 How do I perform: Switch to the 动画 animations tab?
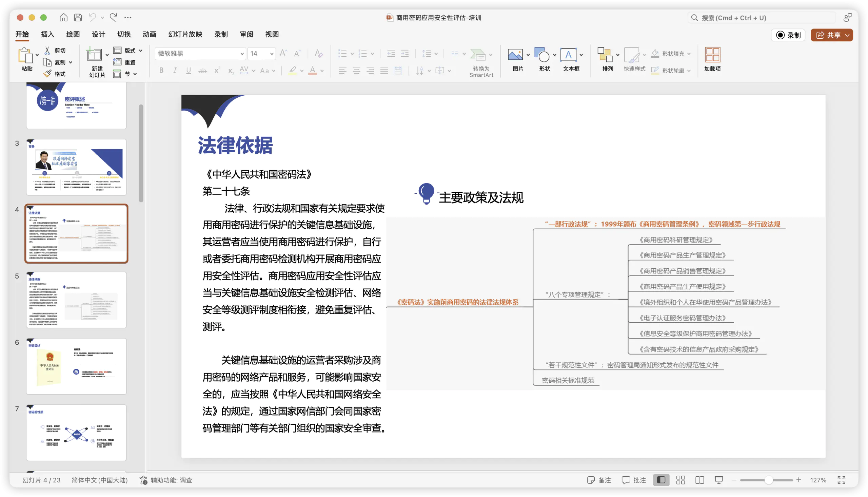[x=150, y=34]
